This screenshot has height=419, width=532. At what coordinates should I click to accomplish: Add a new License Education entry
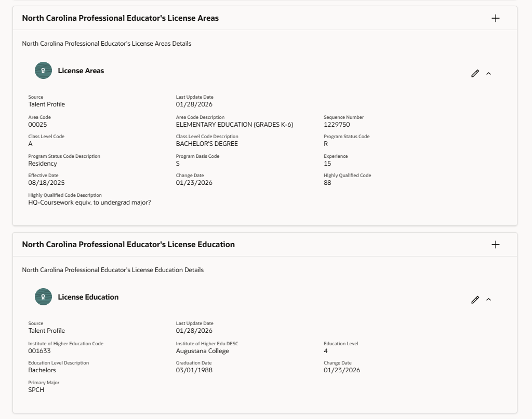tap(495, 245)
